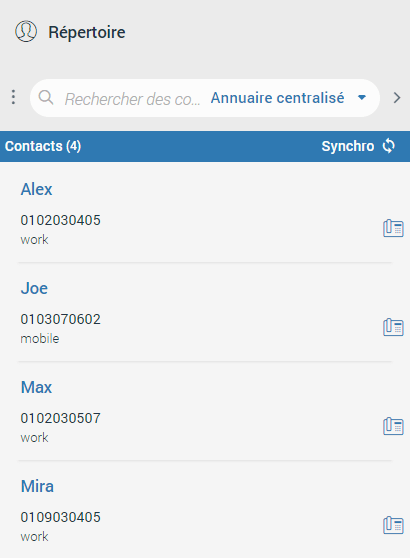Click the dropdown arrow beside Annuaire centralisé

point(362,98)
